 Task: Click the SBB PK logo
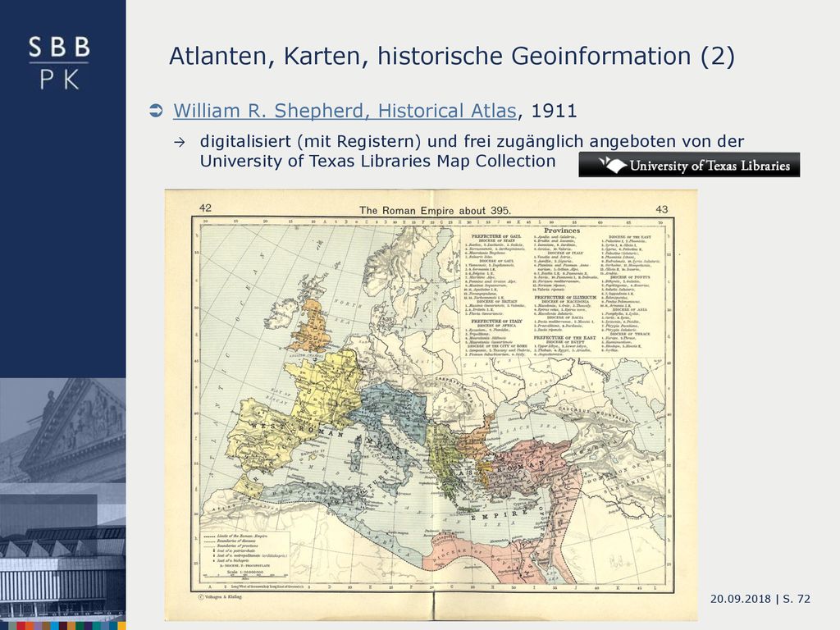pos(59,62)
